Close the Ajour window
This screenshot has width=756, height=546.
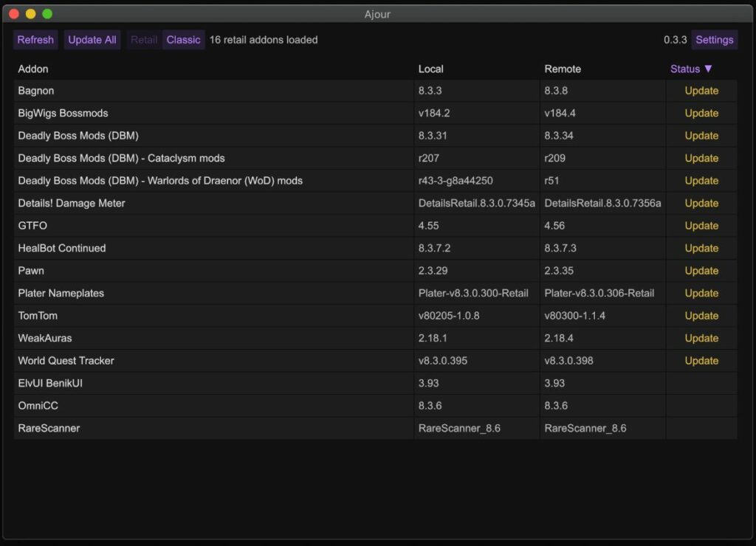(14, 13)
